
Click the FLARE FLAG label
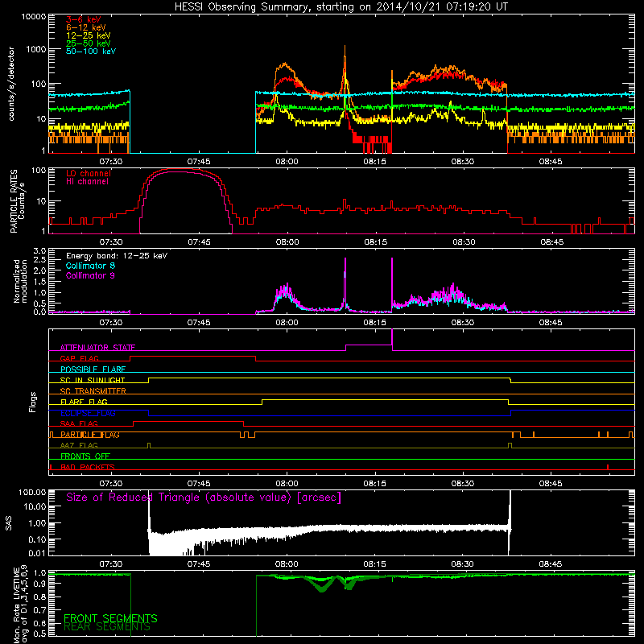(x=84, y=402)
